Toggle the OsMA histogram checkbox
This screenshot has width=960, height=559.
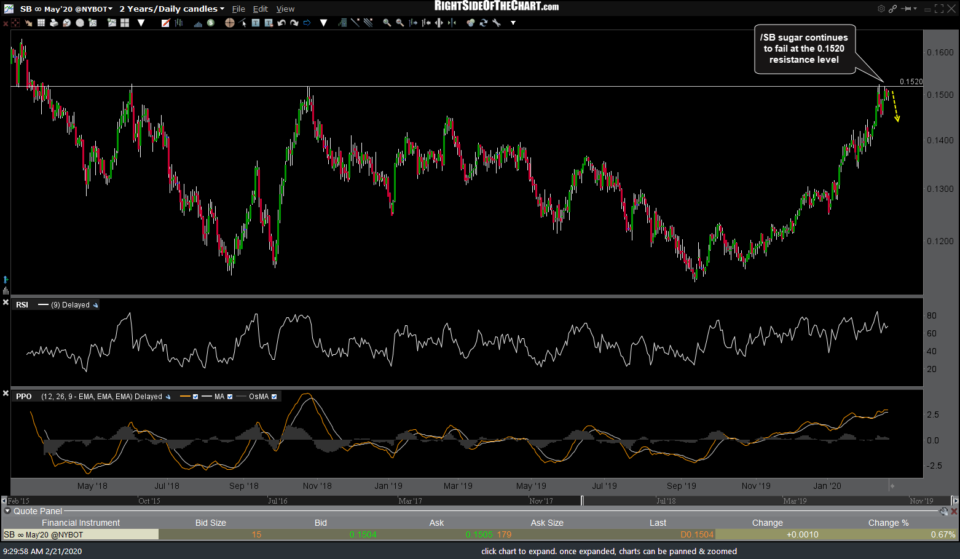pos(272,397)
